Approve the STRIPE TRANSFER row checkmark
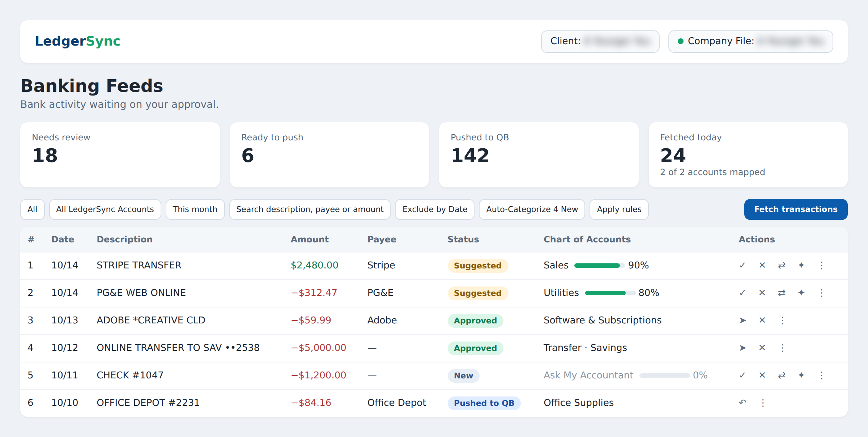 [743, 265]
